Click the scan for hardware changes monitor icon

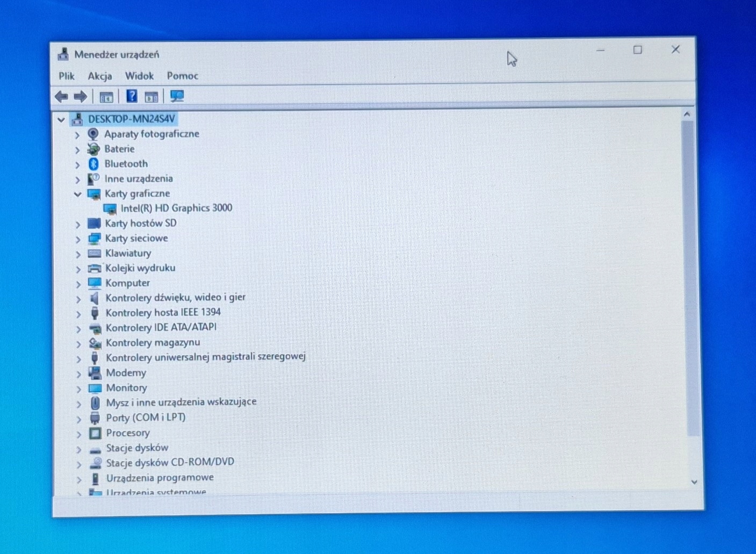pyautogui.click(x=177, y=96)
